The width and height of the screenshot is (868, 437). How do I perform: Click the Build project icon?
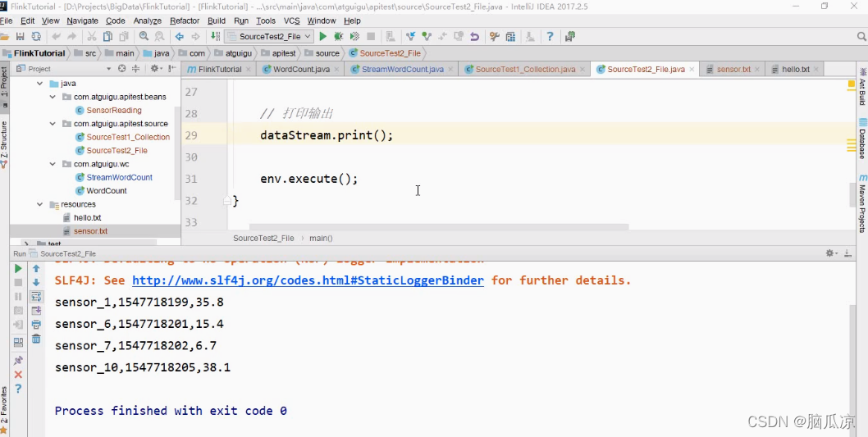click(x=215, y=37)
